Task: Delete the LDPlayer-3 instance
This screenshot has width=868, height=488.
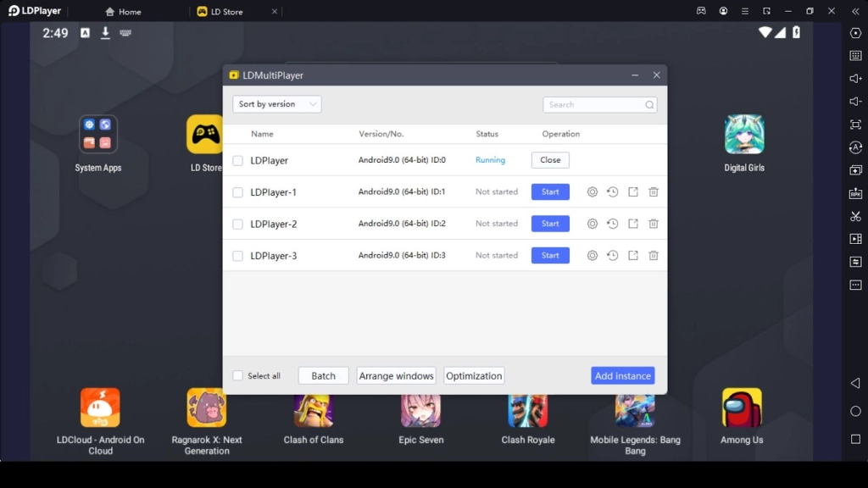Action: tap(654, 256)
